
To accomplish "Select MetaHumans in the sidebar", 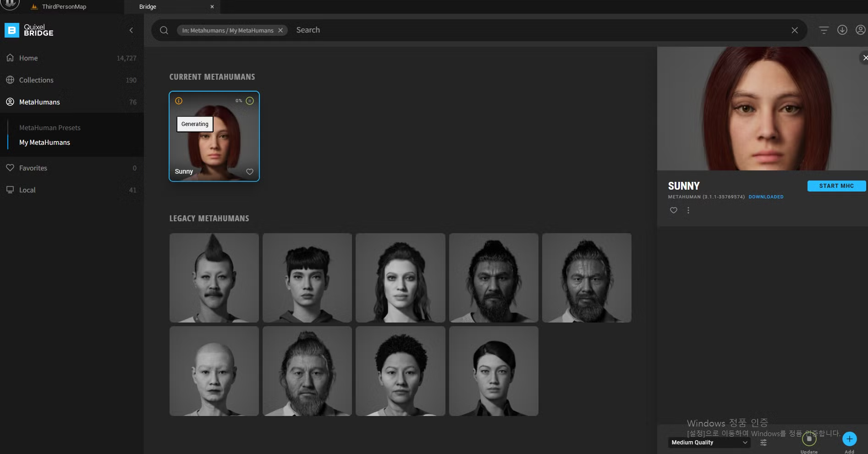I will pyautogui.click(x=72, y=102).
